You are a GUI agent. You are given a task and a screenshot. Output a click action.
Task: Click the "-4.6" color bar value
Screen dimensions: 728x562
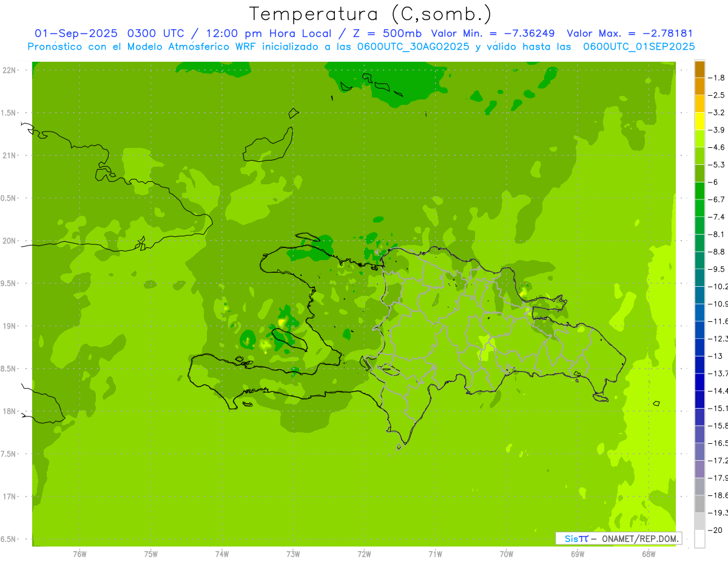click(716, 147)
